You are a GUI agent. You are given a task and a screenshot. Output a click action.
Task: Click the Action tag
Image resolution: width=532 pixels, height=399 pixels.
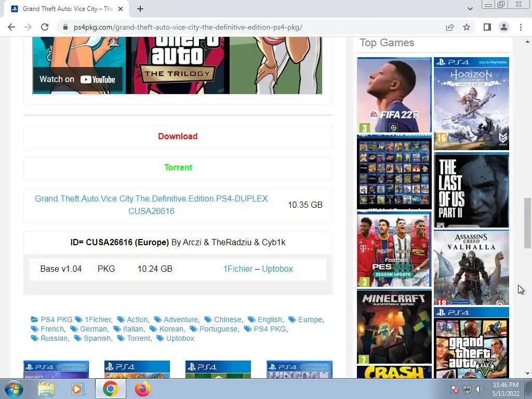[x=137, y=320]
